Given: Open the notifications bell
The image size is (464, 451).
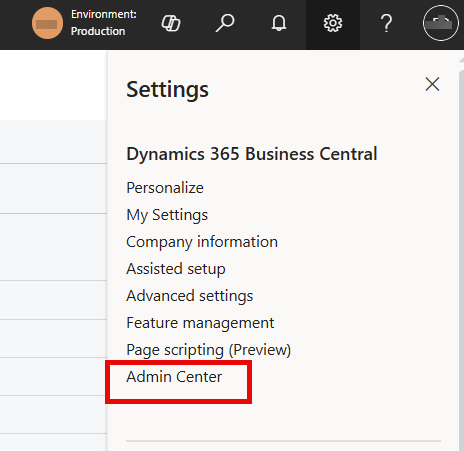Looking at the screenshot, I should coord(279,23).
